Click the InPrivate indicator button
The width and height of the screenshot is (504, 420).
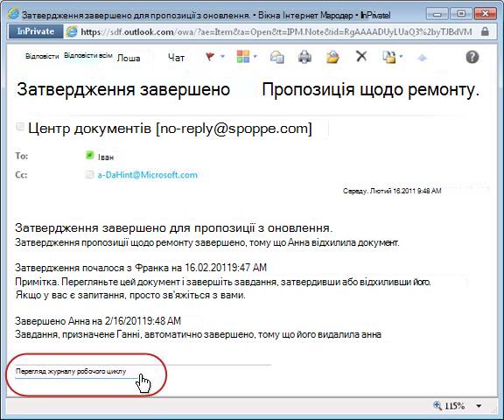click(36, 31)
